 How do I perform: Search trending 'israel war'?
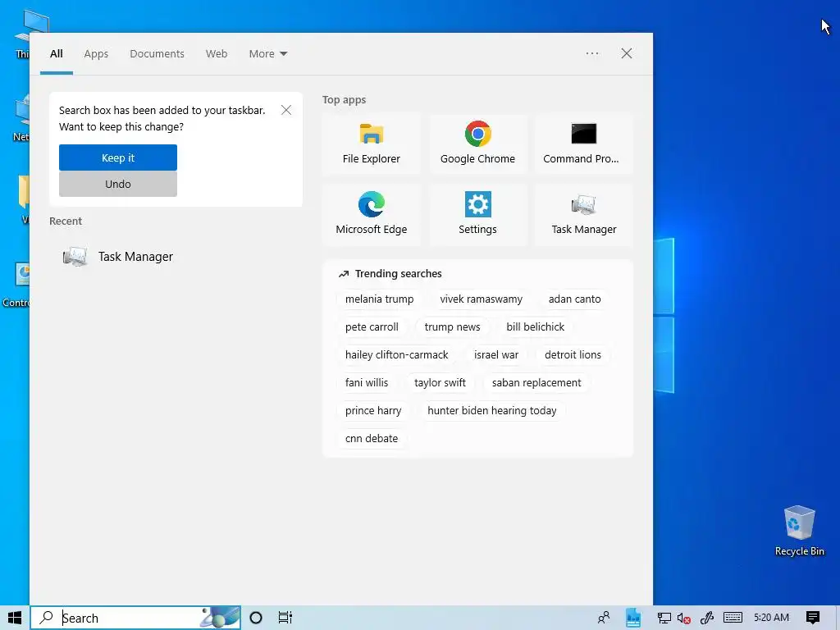496,354
